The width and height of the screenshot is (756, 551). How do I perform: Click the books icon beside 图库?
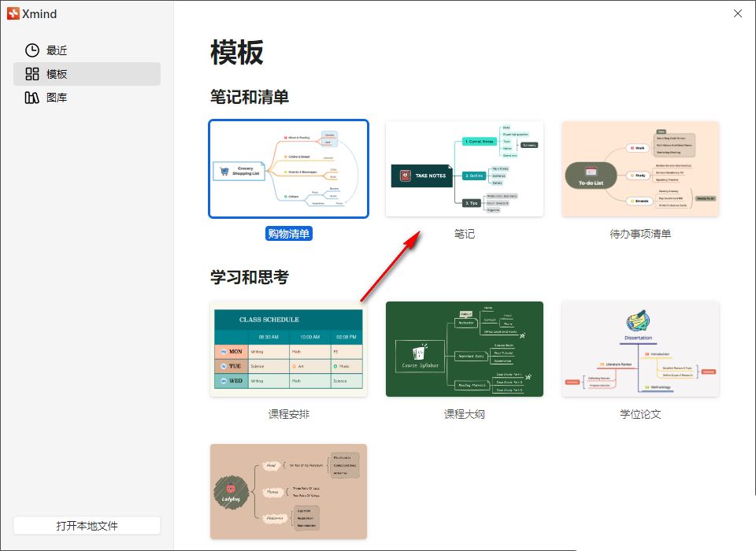click(x=31, y=98)
